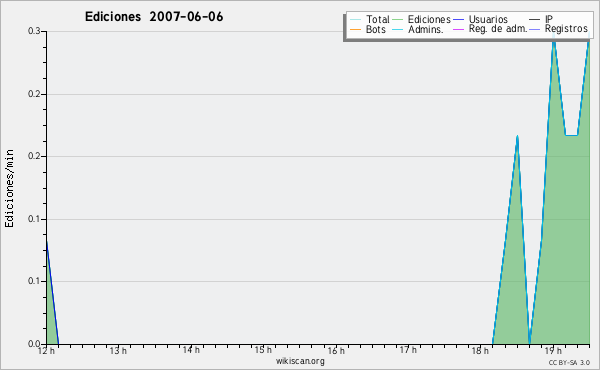Click the '19 h' x-axis label

[x=553, y=350]
